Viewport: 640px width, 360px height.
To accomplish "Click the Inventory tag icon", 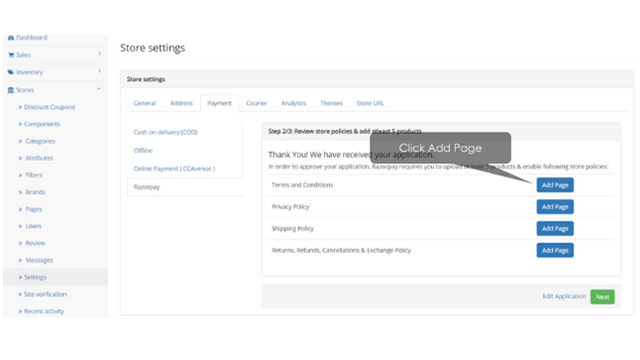I will (11, 72).
